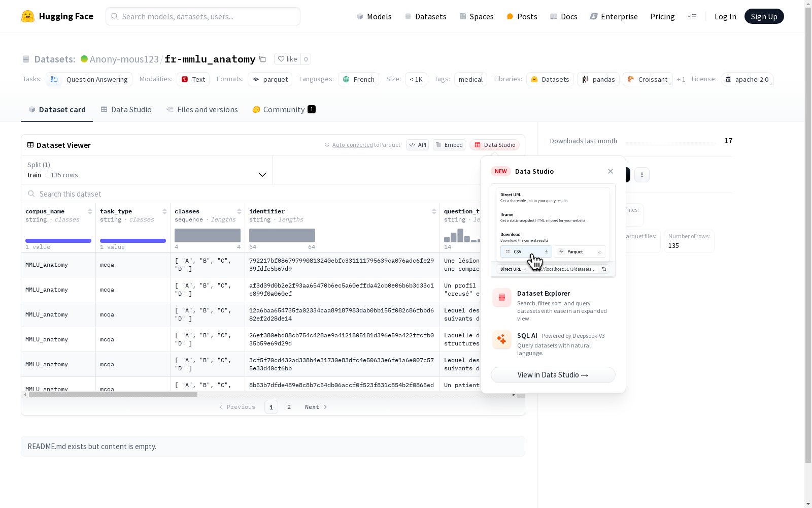
Task: Click the Embed button
Action: tap(449, 145)
